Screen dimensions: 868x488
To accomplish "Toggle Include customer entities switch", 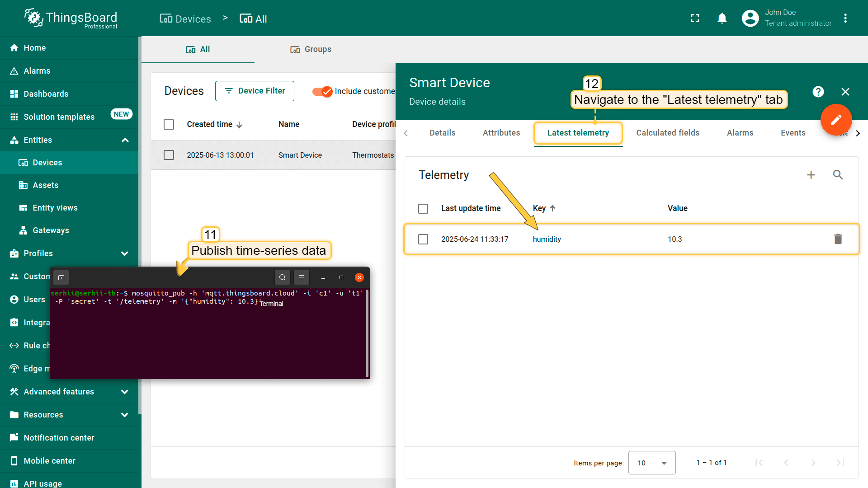I will pyautogui.click(x=322, y=91).
